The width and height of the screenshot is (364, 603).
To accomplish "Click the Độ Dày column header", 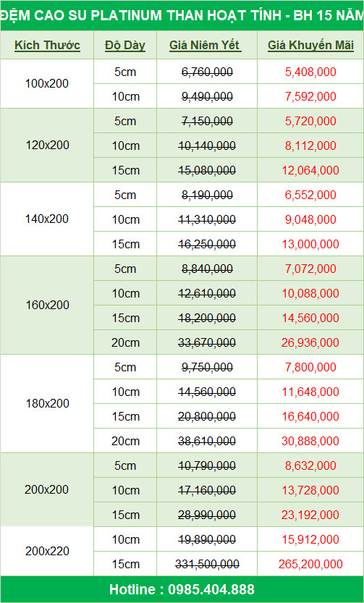I will [x=125, y=46].
